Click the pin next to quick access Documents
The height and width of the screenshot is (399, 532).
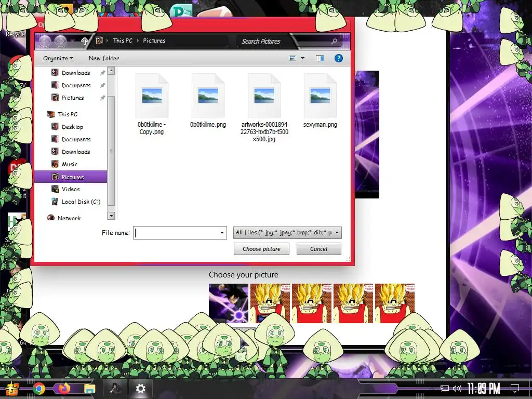(102, 85)
